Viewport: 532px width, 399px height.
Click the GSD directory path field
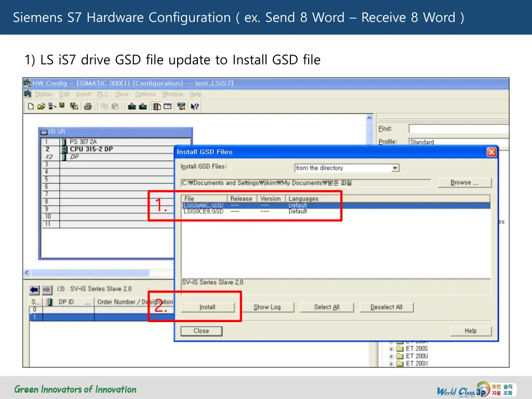[x=305, y=183]
